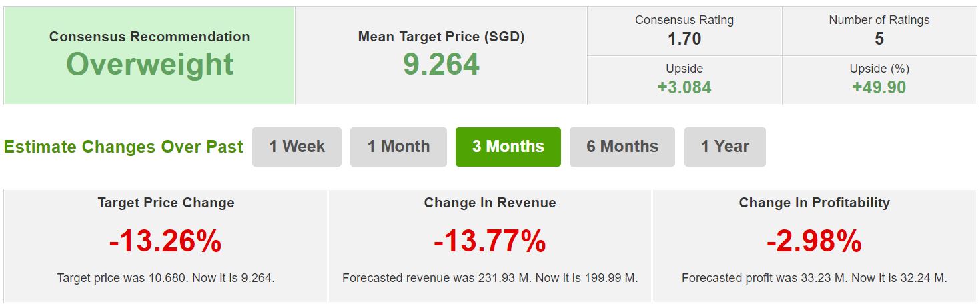Image resolution: width=980 pixels, height=306 pixels.
Task: Switch to the 1 Month period
Action: pos(398,147)
